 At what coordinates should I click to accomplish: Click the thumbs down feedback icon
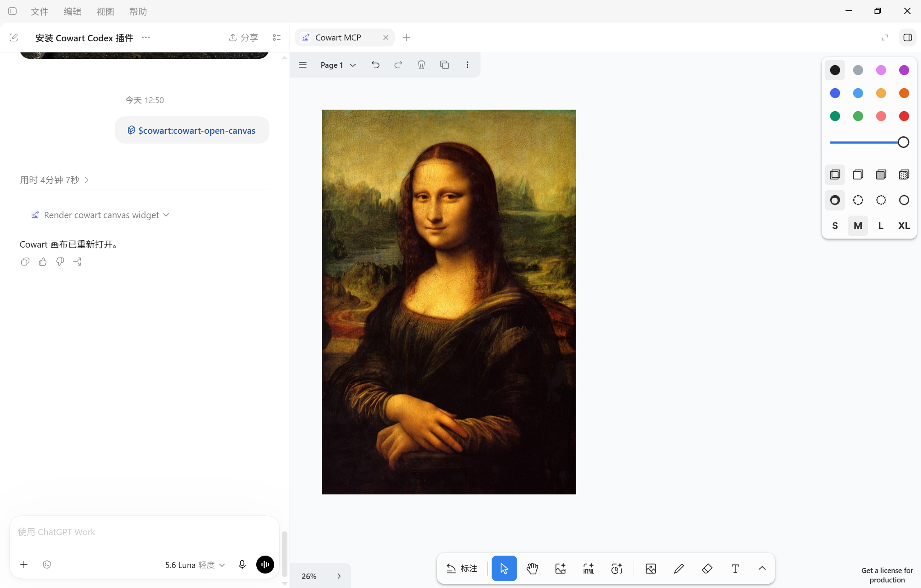click(60, 262)
